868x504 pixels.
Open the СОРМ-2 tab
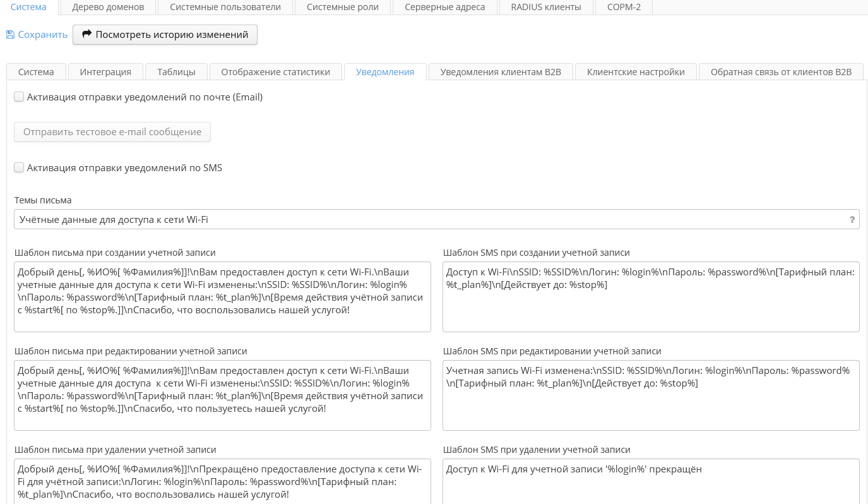pos(624,7)
